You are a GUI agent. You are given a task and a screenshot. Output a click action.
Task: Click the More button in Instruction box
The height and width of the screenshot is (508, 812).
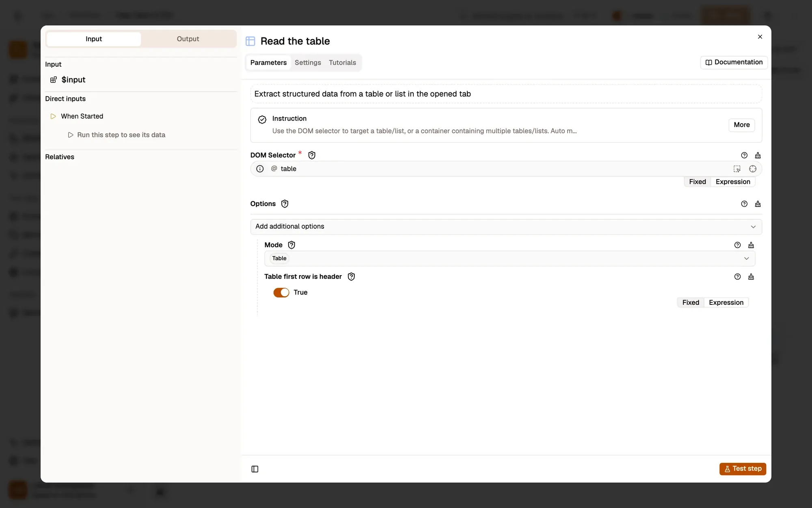coord(741,125)
